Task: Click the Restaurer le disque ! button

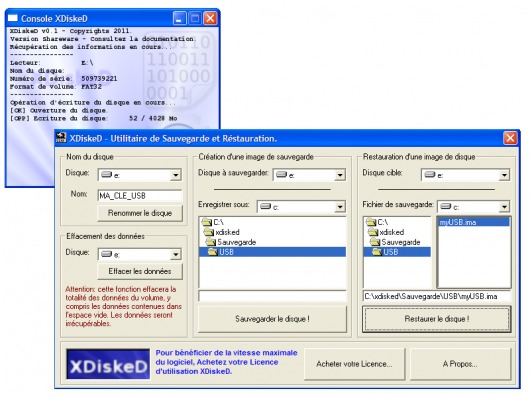Action: point(436,319)
